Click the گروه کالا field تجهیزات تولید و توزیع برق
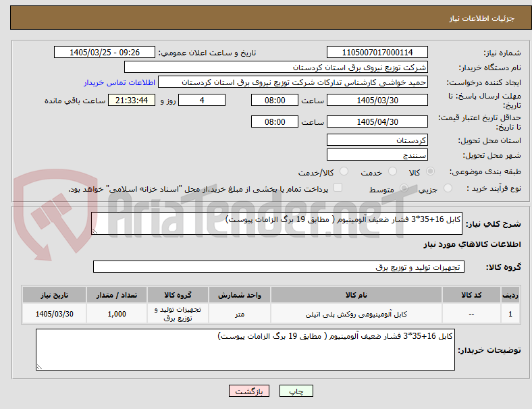The image size is (532, 409). [279, 267]
